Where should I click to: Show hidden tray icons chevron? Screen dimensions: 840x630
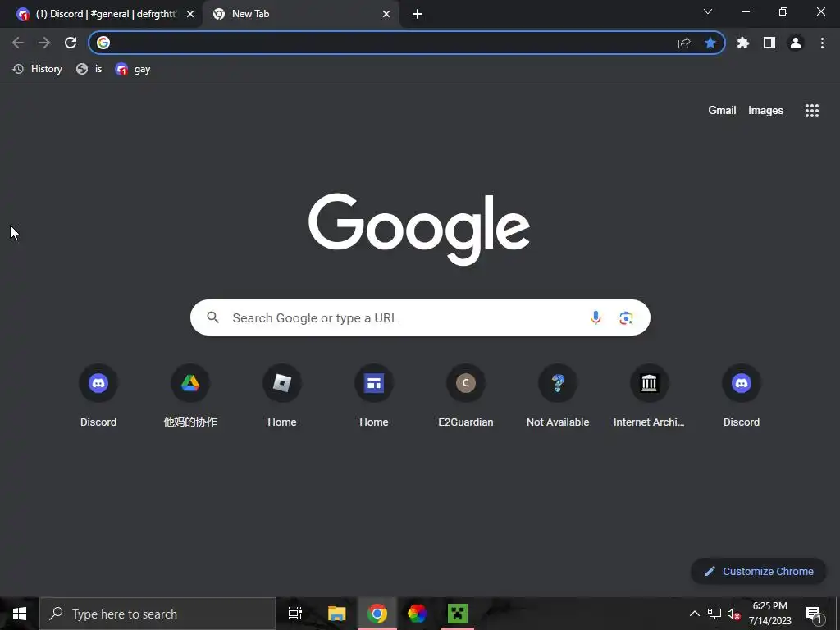pos(694,614)
